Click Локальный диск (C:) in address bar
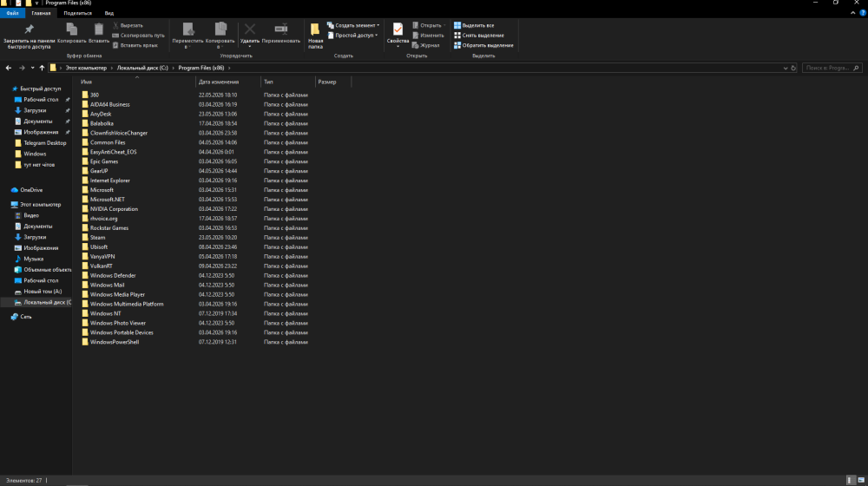The image size is (868, 486). click(x=142, y=68)
